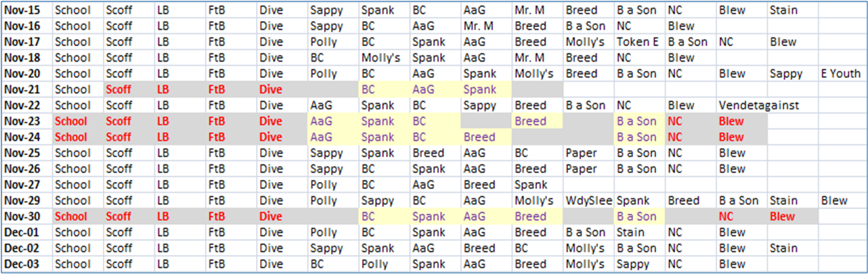This screenshot has height=274, width=868.
Task: Click the 'Mr. M' cell in Nov-18 row
Action: (x=529, y=58)
